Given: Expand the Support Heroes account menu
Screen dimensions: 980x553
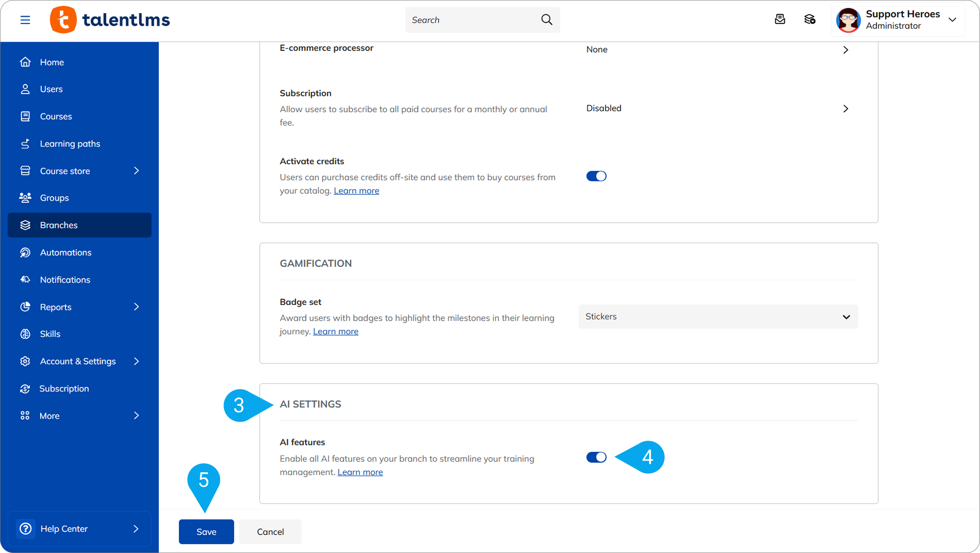Looking at the screenshot, I should 952,20.
